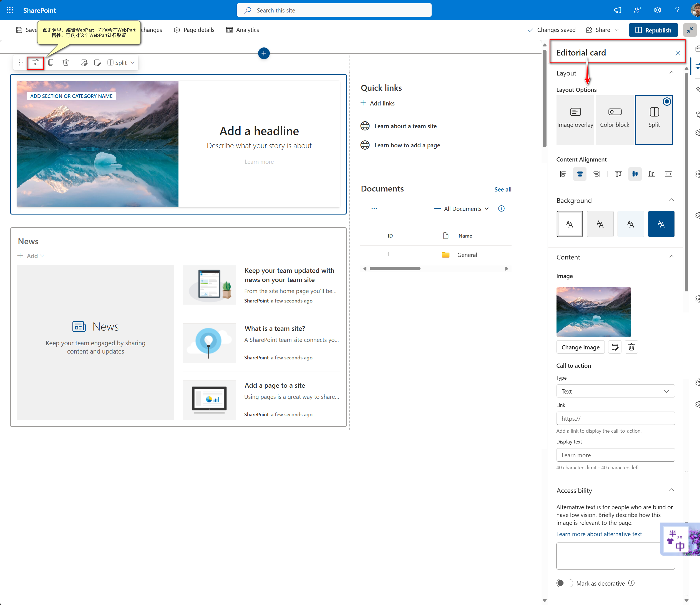Click the delete image trash icon under thumbnail

pos(631,347)
